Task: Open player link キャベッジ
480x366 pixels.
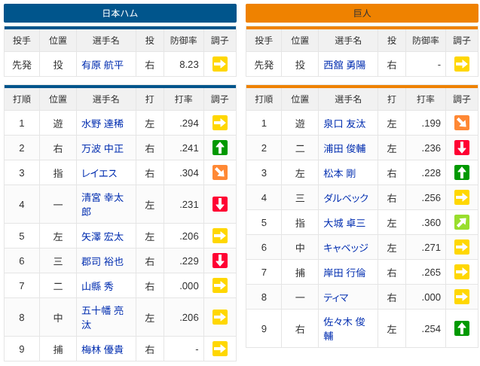Action: [x=346, y=248]
